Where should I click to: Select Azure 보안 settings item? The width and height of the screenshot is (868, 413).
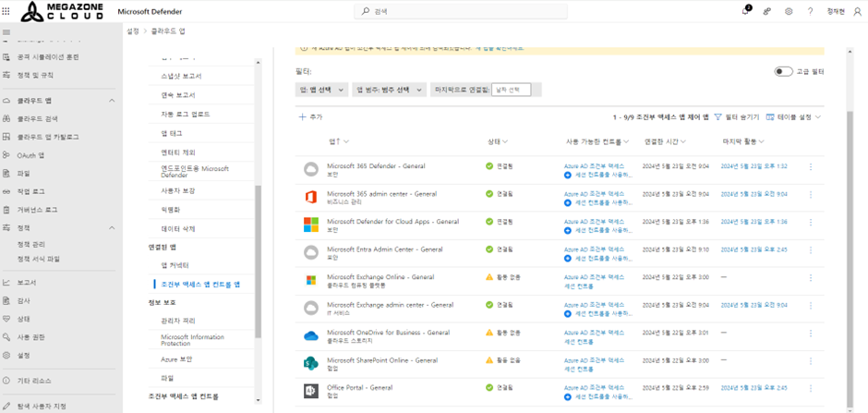[x=176, y=359]
